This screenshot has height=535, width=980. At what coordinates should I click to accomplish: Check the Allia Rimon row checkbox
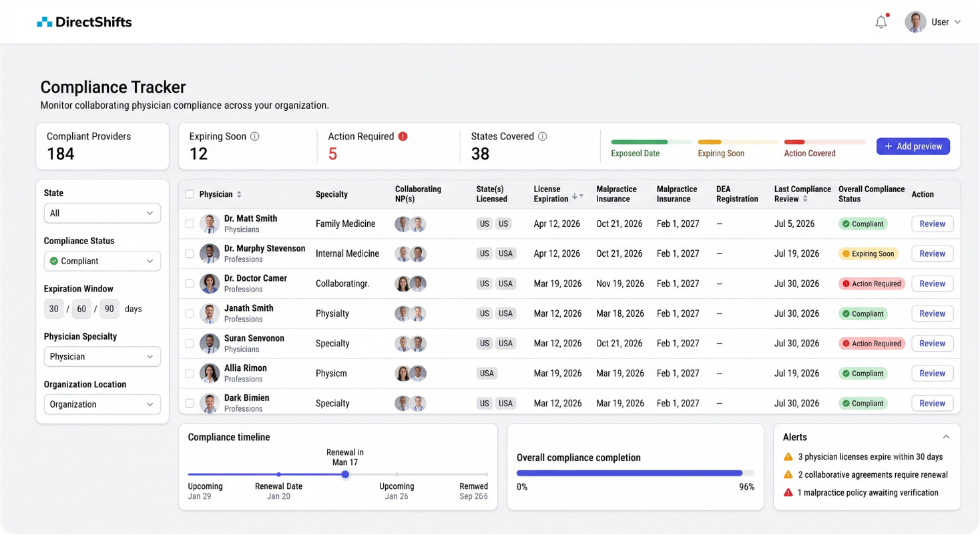[x=190, y=374]
